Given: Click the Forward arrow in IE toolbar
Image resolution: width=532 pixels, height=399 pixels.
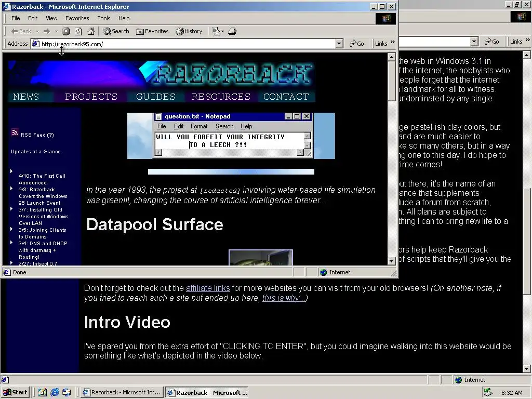Looking at the screenshot, I should tap(47, 31).
